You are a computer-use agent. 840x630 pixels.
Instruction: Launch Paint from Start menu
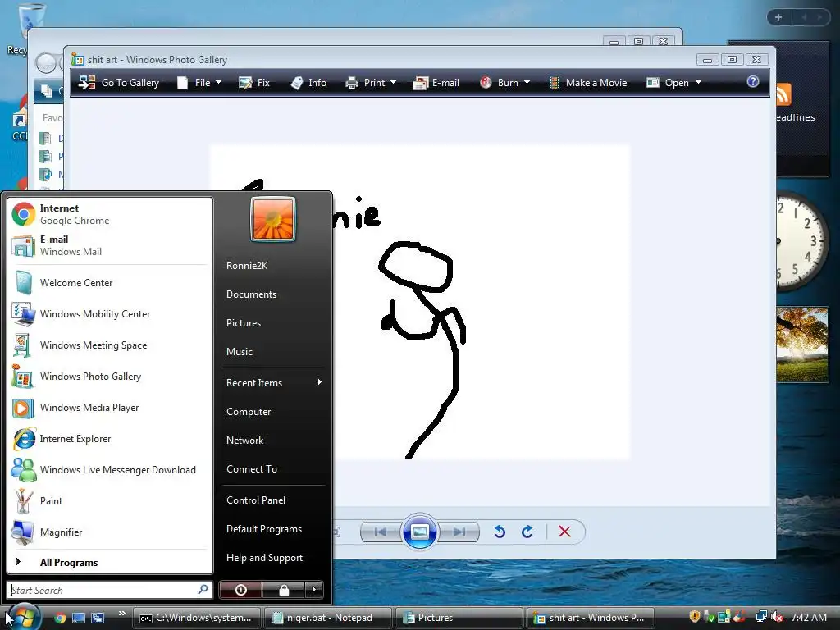coord(110,501)
